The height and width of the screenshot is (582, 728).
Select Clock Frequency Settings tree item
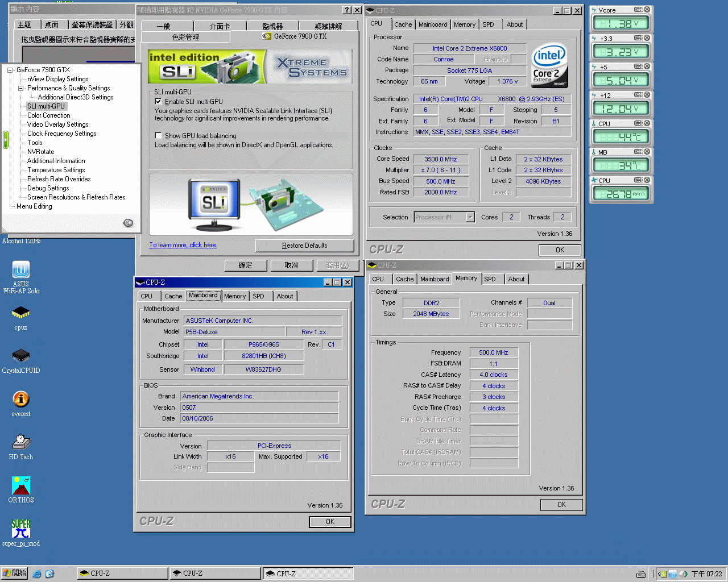pyautogui.click(x=61, y=134)
